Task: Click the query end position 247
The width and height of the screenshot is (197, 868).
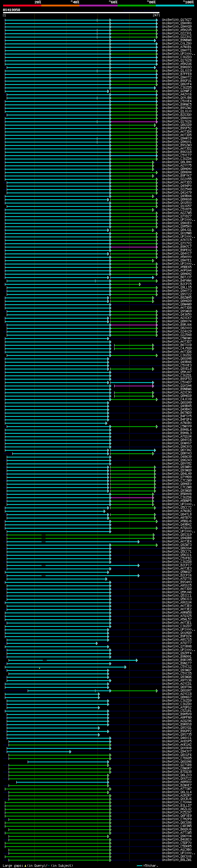Action: (x=155, y=15)
